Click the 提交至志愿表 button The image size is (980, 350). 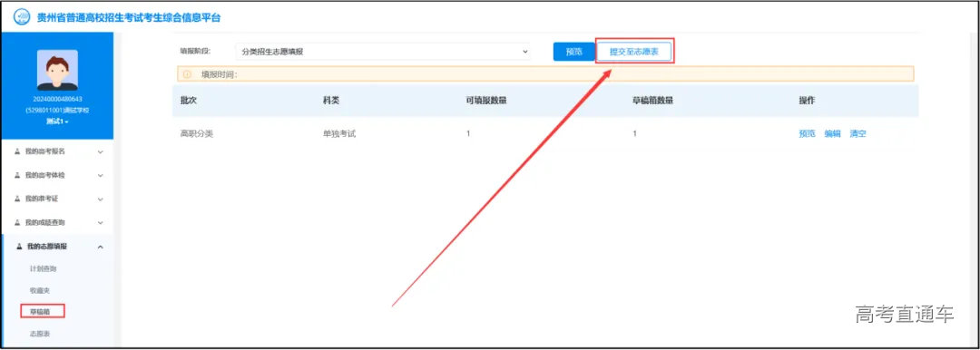634,52
